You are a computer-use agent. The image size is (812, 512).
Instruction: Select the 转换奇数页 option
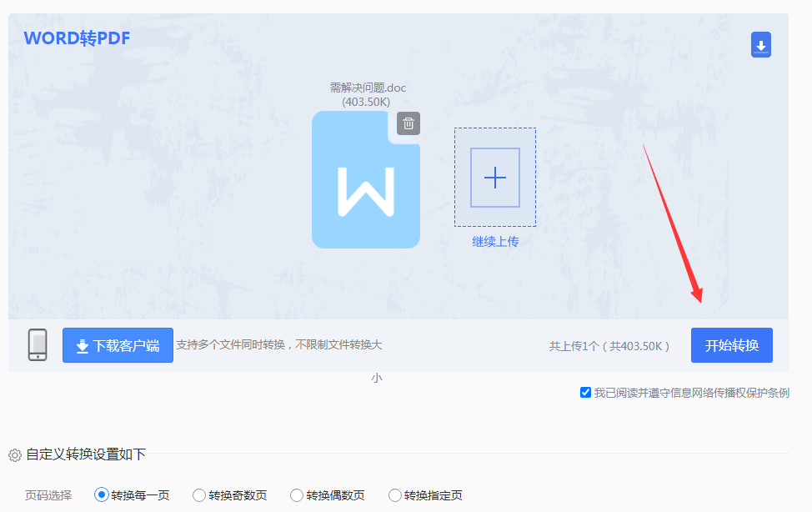(x=200, y=494)
